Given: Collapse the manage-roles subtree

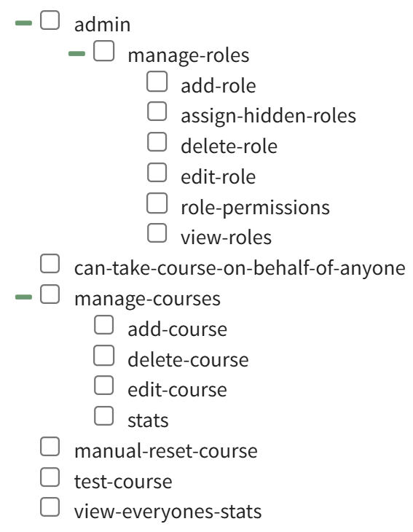Looking at the screenshot, I should click(76, 54).
